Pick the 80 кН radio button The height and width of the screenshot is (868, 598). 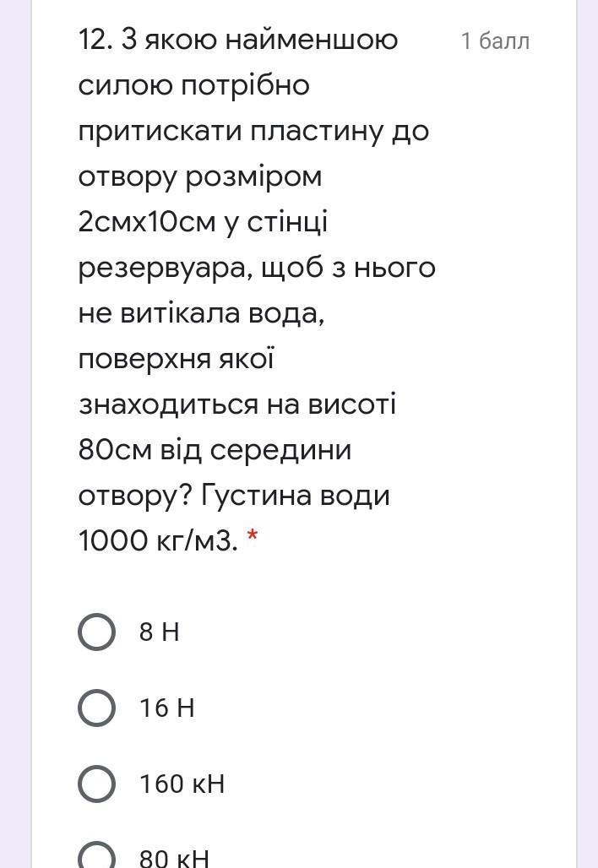[x=97, y=855]
